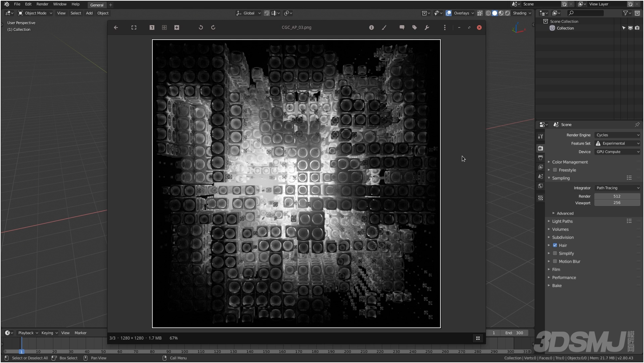Open the Window menu

(60, 4)
